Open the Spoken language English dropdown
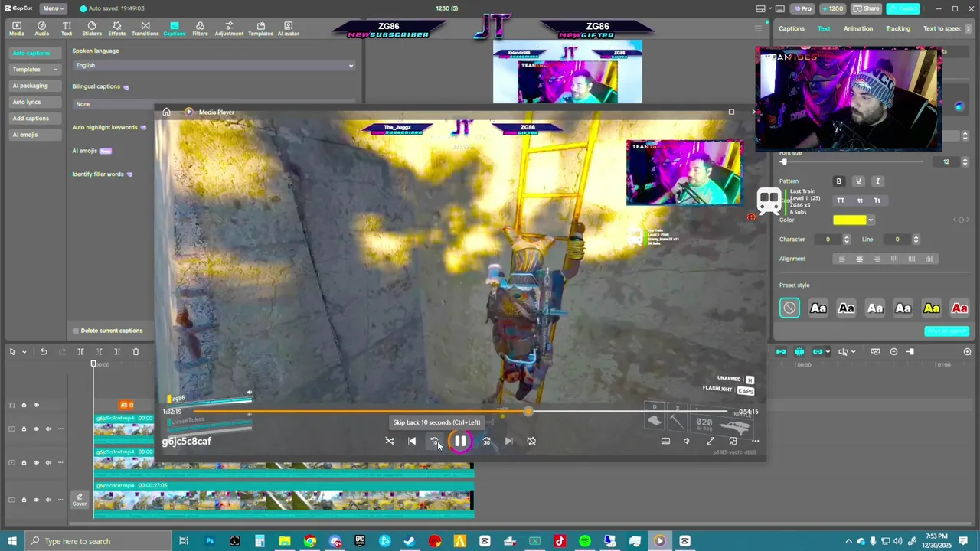Viewport: 980px width, 551px height. 214,65
